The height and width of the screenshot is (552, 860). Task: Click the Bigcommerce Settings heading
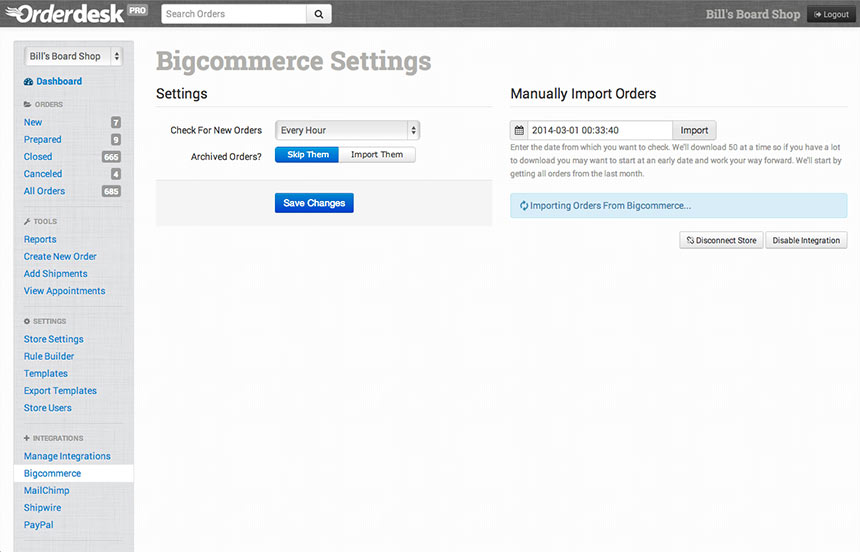293,61
